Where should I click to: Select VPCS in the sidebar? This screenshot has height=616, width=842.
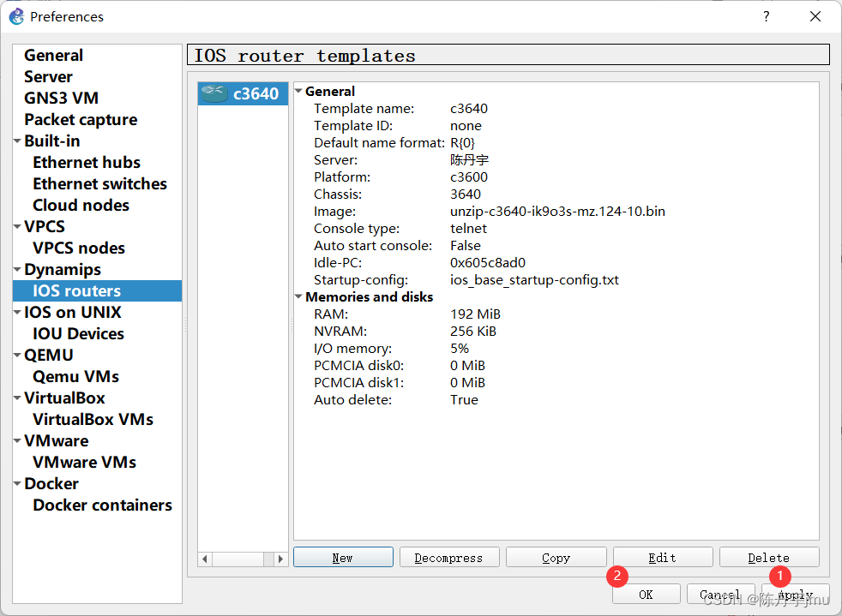[x=45, y=227]
